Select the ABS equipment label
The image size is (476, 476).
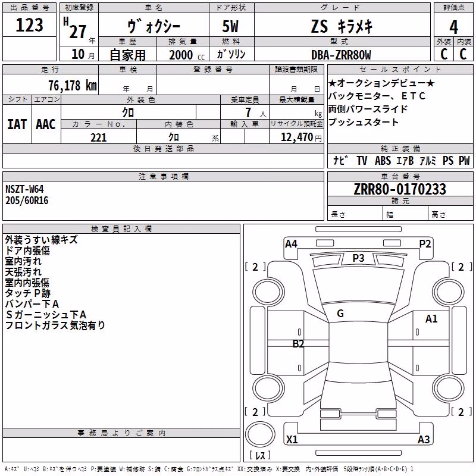coord(383,161)
